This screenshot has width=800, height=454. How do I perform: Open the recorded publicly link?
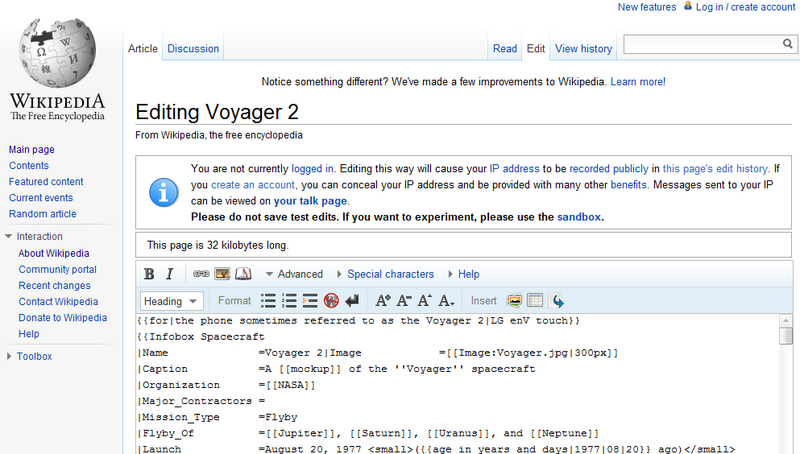pos(609,169)
